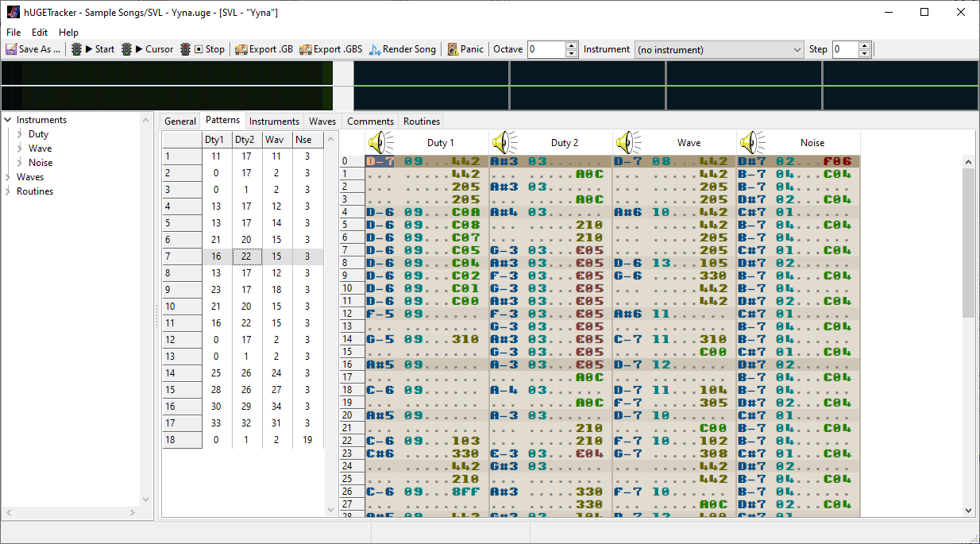Image resolution: width=980 pixels, height=544 pixels.
Task: Open the Instrument dropdown
Action: (x=720, y=49)
